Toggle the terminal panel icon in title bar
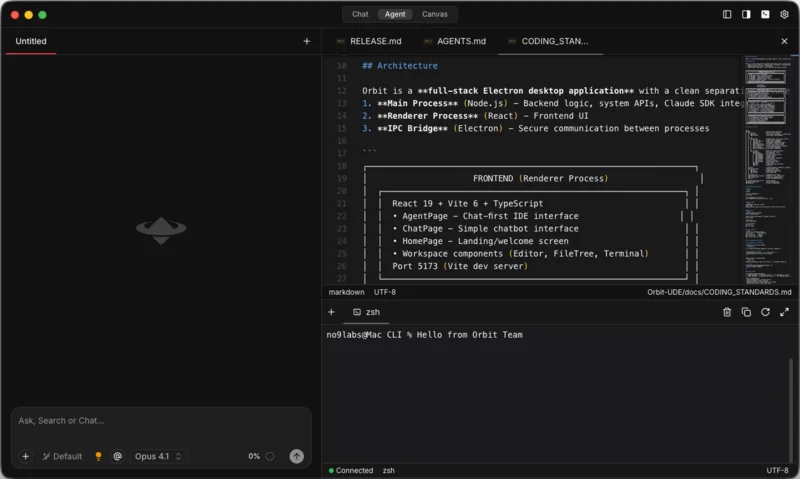This screenshot has height=479, width=800. pos(765,14)
